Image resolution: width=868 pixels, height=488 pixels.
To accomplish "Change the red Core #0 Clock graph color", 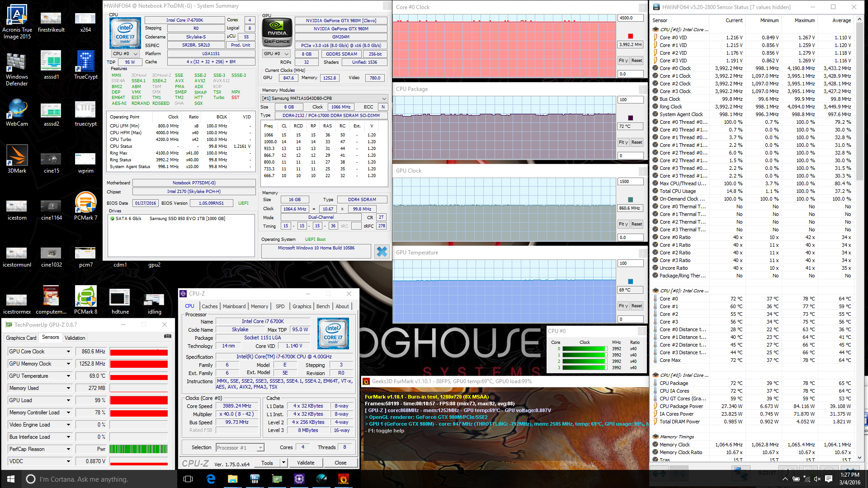I will coord(630,36).
